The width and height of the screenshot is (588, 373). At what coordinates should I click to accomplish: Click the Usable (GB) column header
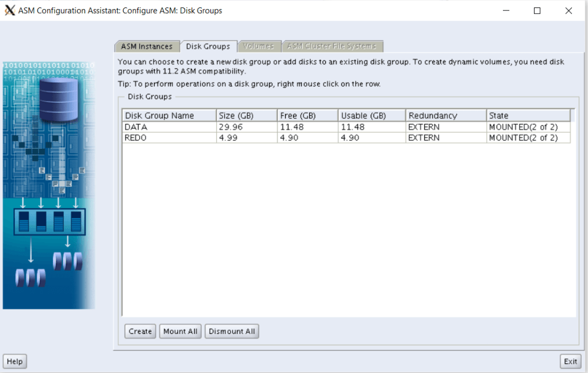(371, 116)
